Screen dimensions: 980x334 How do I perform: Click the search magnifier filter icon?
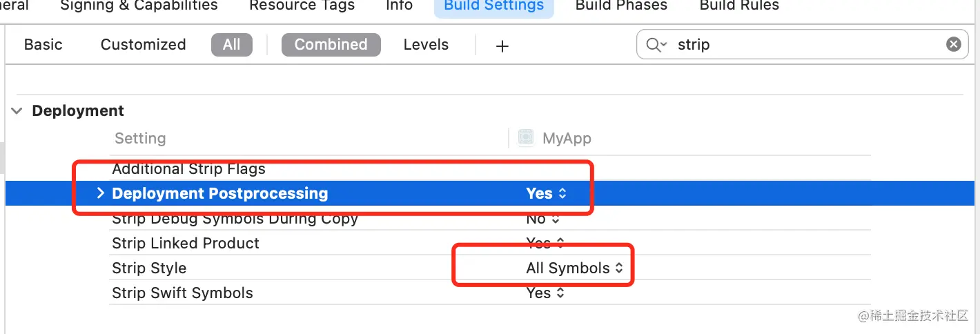tap(655, 45)
